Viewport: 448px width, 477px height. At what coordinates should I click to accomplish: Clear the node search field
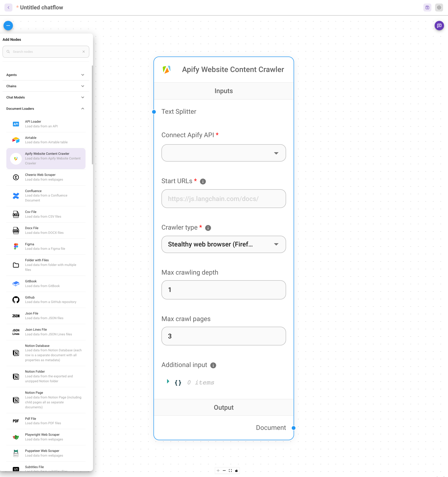[84, 52]
